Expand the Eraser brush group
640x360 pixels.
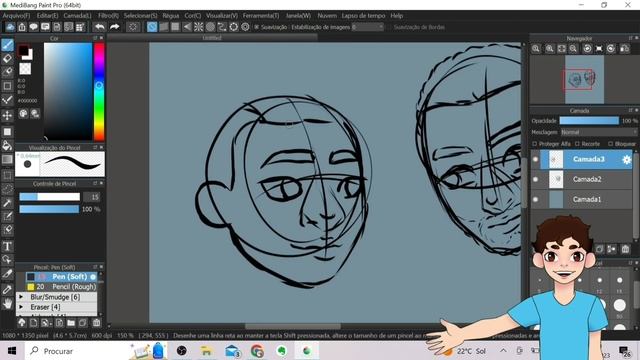21,307
